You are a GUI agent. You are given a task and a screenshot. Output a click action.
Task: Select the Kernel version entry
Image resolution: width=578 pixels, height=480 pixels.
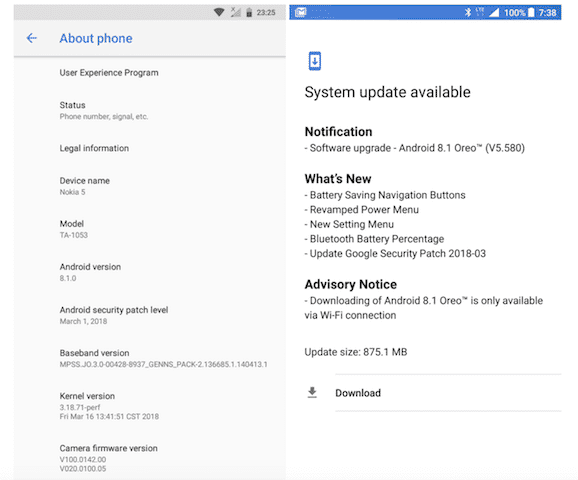(150, 406)
